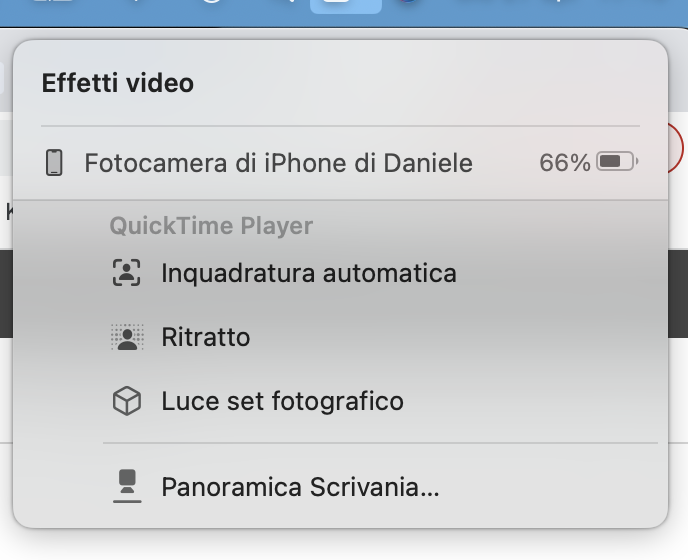Click the QuickTime Player section label
Screen dimensions: 688x560
point(211,226)
